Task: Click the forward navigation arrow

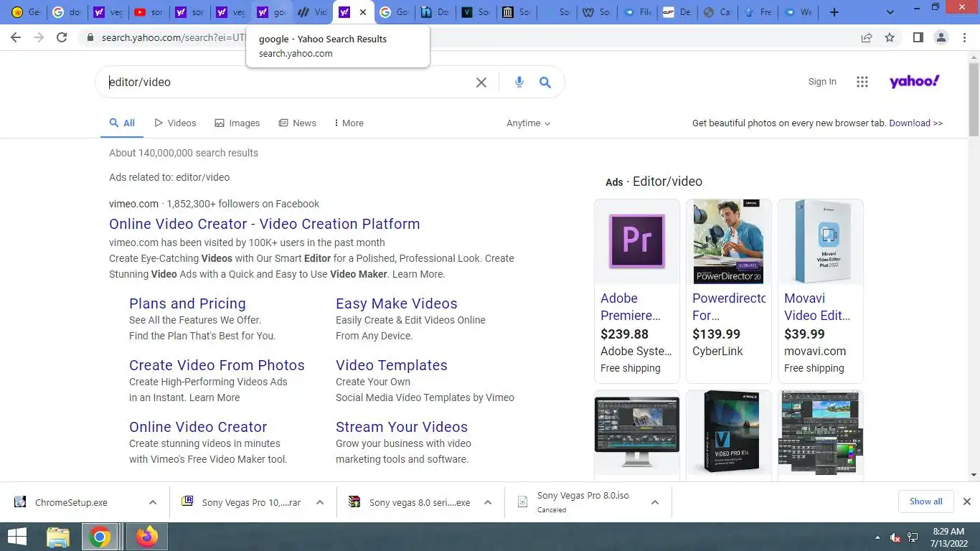Action: pyautogui.click(x=39, y=37)
